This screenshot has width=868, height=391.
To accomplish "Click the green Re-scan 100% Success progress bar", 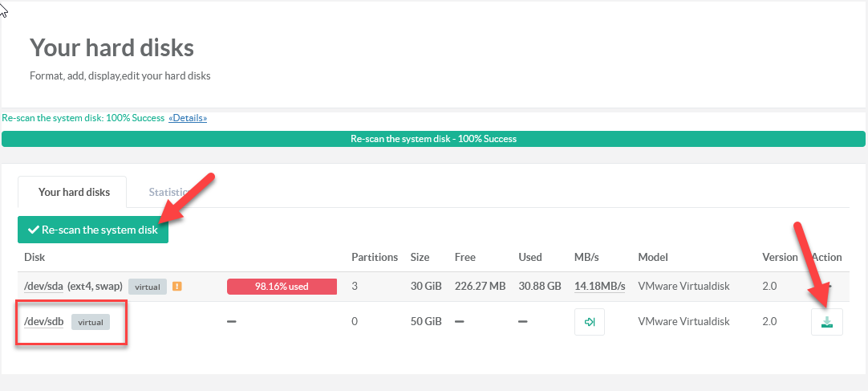I will point(433,139).
